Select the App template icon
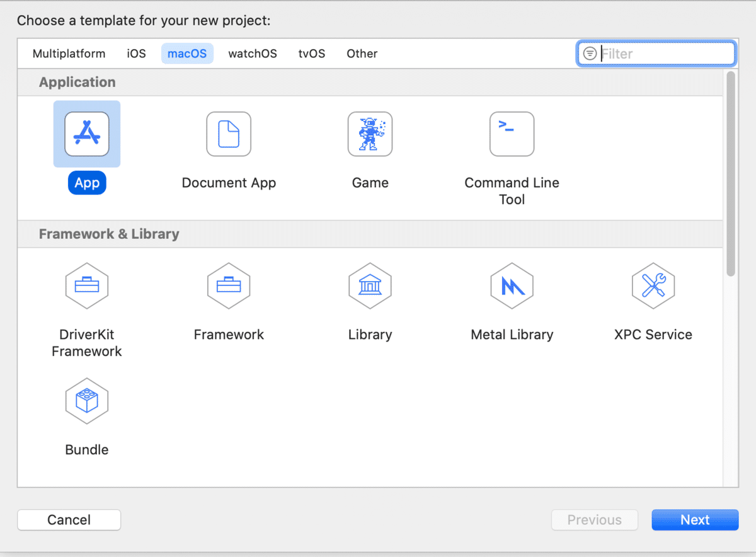The height and width of the screenshot is (557, 756). [87, 134]
